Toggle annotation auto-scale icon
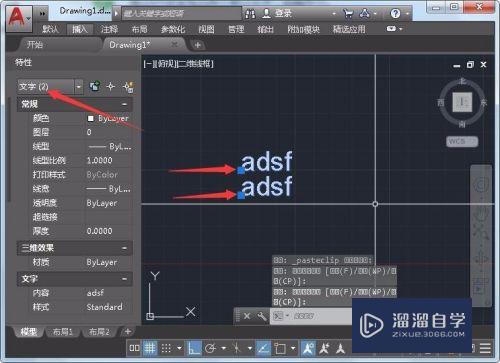Viewport: 500px width, 363px height. pos(325,348)
